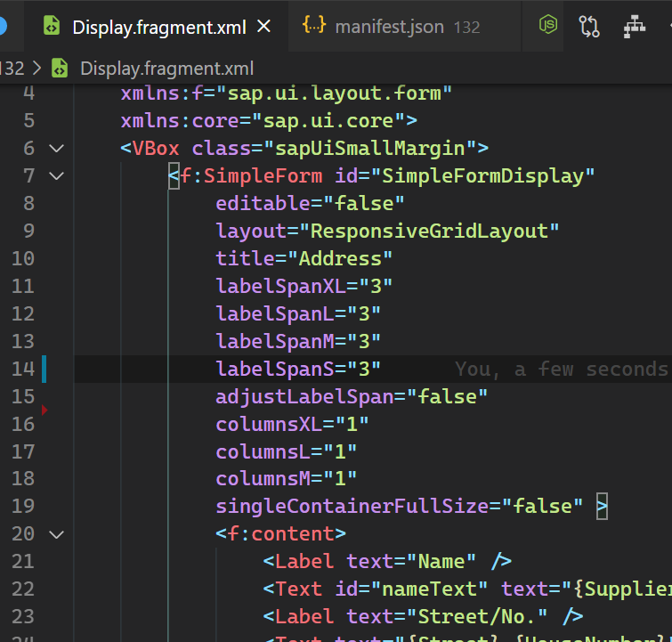672x642 pixels.
Task: Click the editable="false" attribute
Action: (x=310, y=204)
